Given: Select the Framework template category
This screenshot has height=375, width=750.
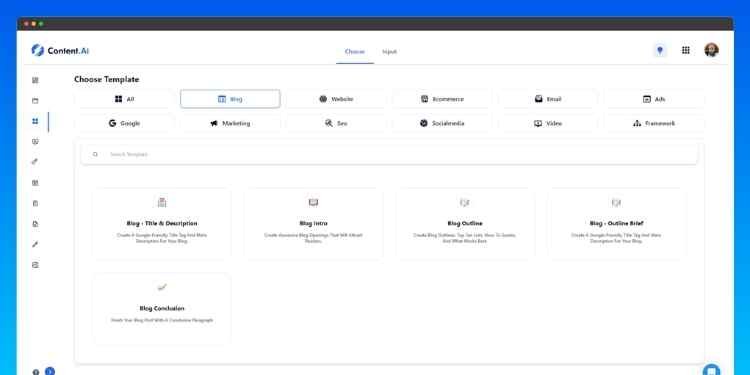Looking at the screenshot, I should pyautogui.click(x=654, y=123).
